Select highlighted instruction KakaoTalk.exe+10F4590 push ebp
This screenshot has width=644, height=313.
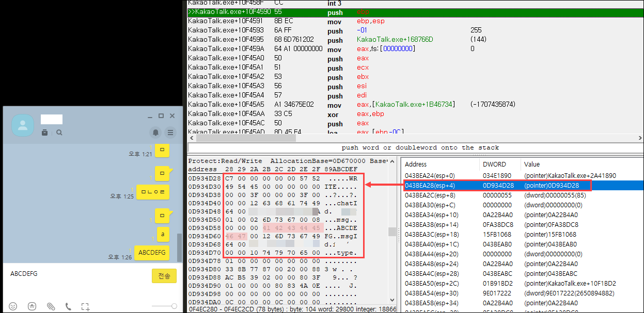415,12
